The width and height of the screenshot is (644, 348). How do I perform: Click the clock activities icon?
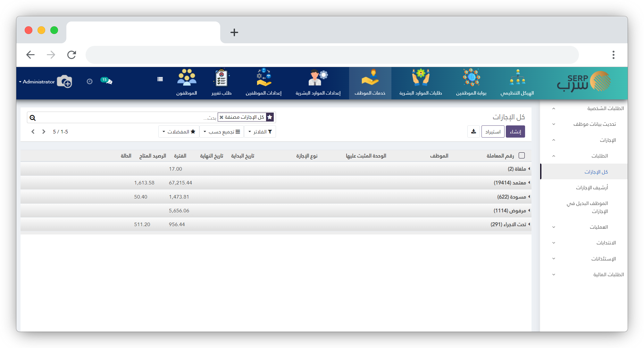(x=89, y=81)
